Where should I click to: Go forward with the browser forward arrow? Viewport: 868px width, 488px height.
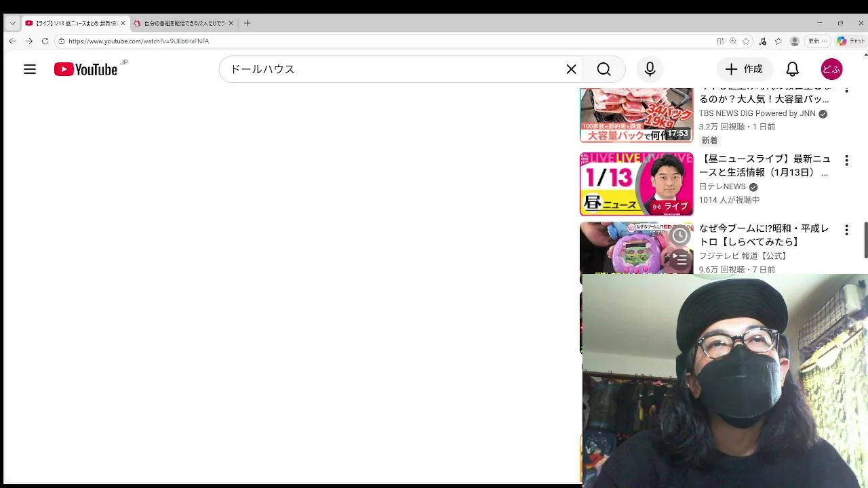(x=28, y=41)
